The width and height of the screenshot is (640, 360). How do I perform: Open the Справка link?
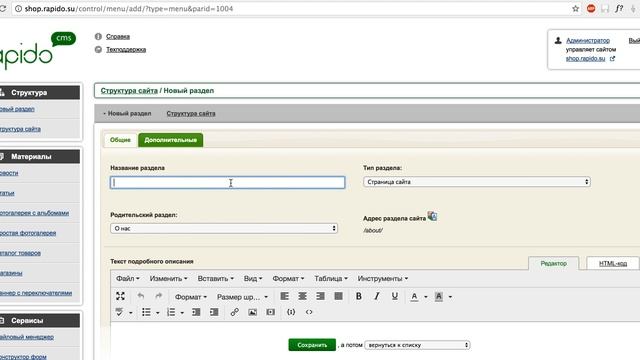click(x=118, y=37)
